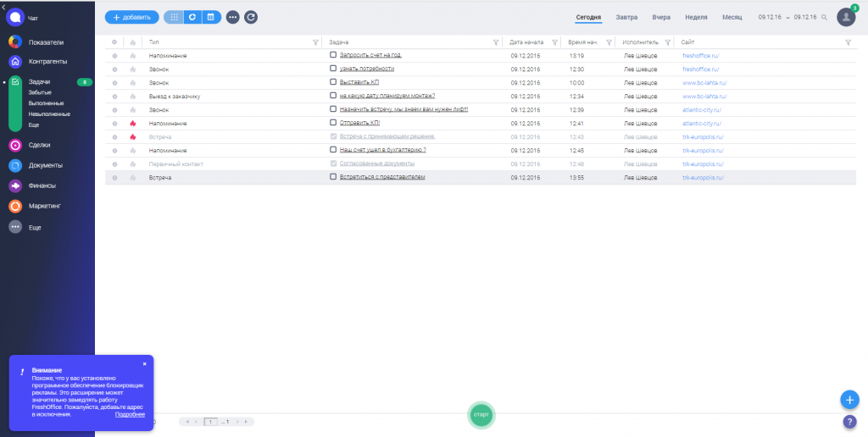The image size is (868, 437).
Task: Open filter for the Сайт column
Action: click(848, 42)
